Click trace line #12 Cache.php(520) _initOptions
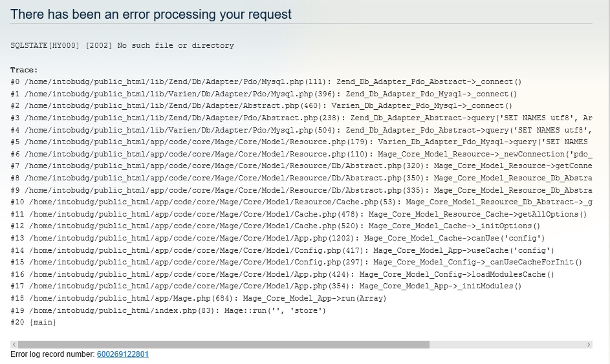Viewport: 610px width, 364px height. click(x=275, y=226)
